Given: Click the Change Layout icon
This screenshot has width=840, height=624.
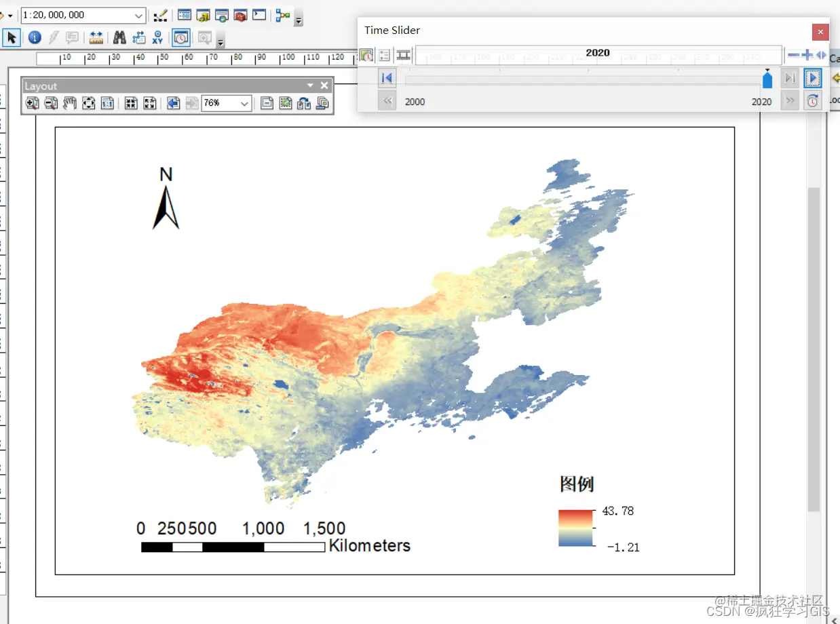Looking at the screenshot, I should [x=304, y=103].
